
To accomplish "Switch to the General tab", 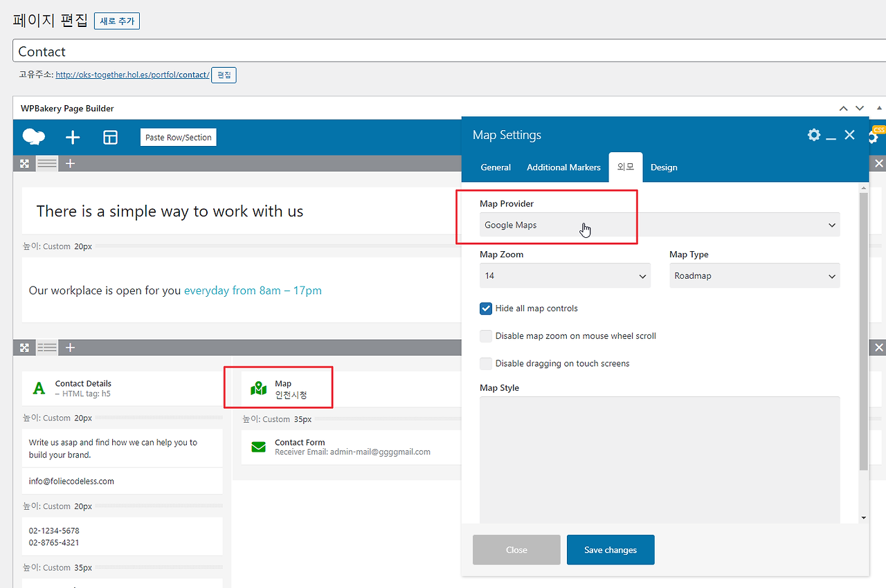I will 496,167.
